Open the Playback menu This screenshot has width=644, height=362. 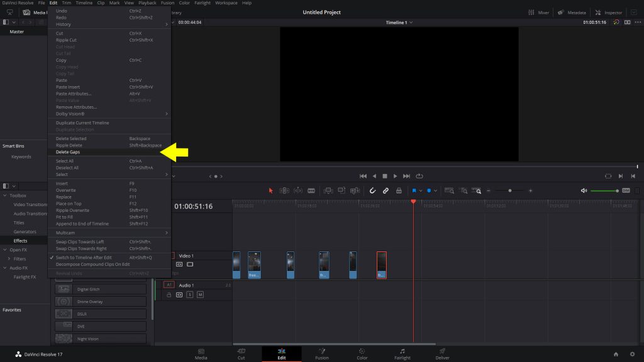click(x=147, y=3)
